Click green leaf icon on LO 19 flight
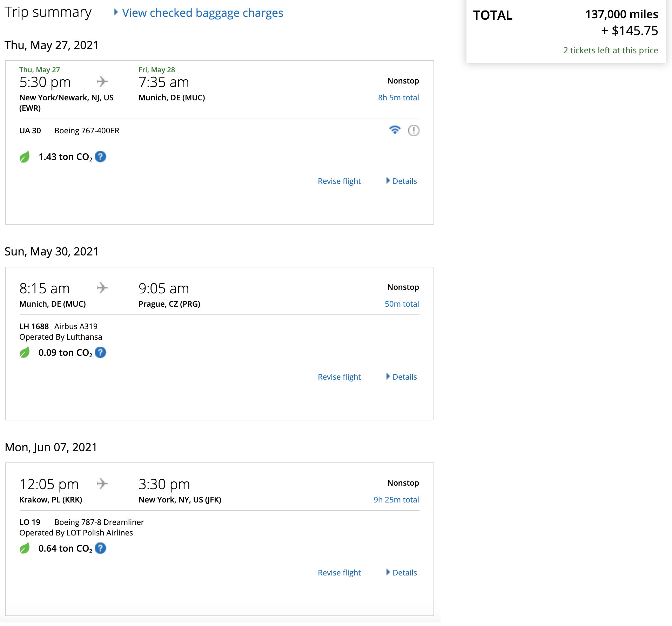Screen dimensions: 672x626 point(25,548)
